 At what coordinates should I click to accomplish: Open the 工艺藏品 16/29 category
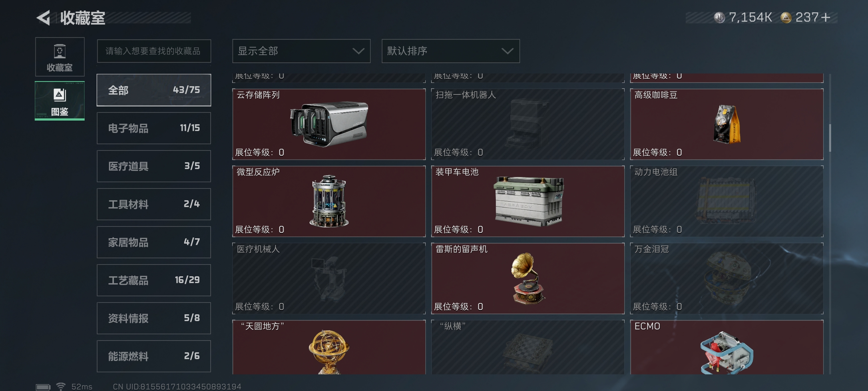point(154,280)
